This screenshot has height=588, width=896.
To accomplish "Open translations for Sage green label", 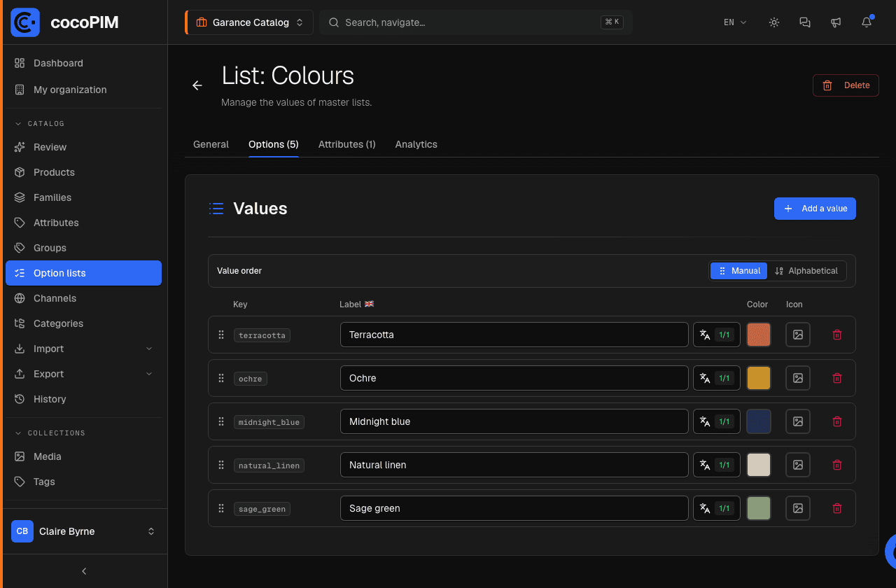I will click(x=717, y=508).
